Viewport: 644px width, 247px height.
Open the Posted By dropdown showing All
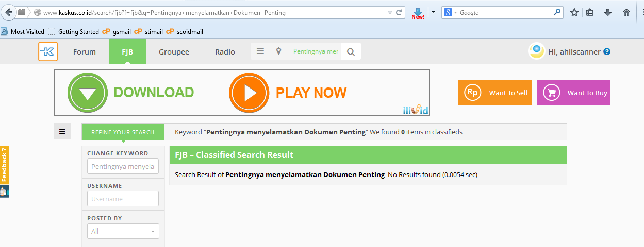coord(123,231)
